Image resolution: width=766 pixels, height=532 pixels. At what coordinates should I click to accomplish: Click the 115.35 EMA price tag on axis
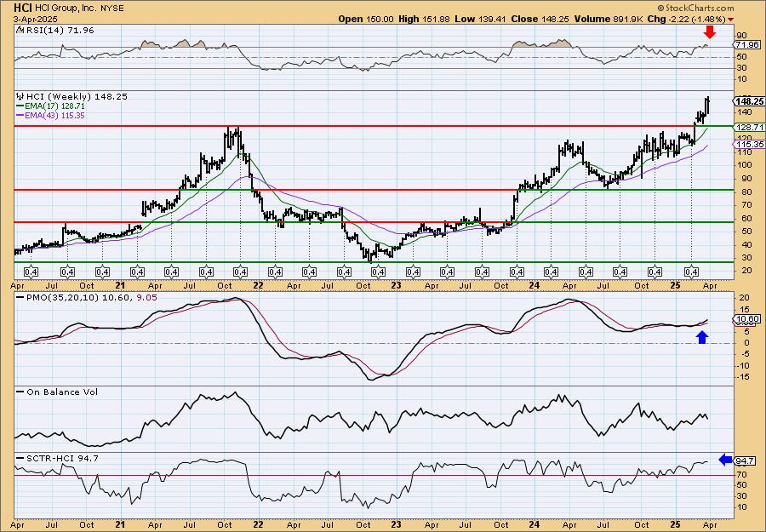[x=748, y=144]
